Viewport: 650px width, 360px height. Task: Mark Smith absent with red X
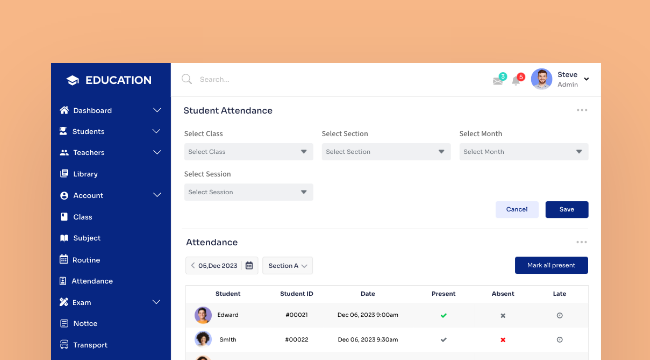tap(503, 340)
